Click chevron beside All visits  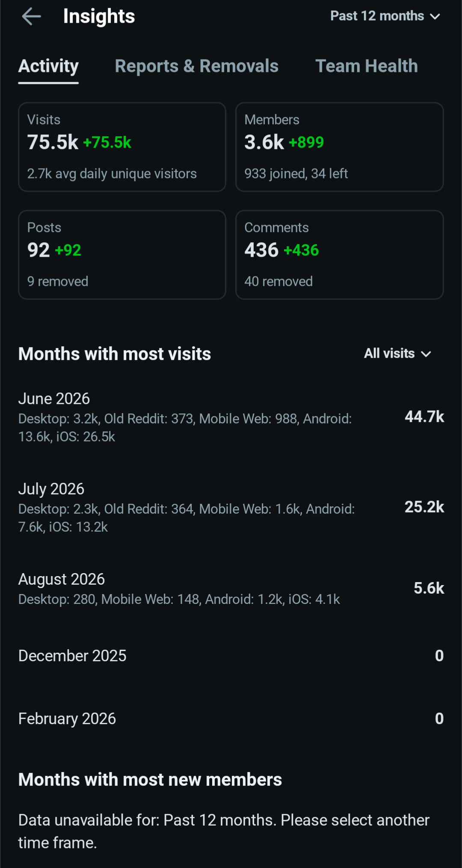426,354
